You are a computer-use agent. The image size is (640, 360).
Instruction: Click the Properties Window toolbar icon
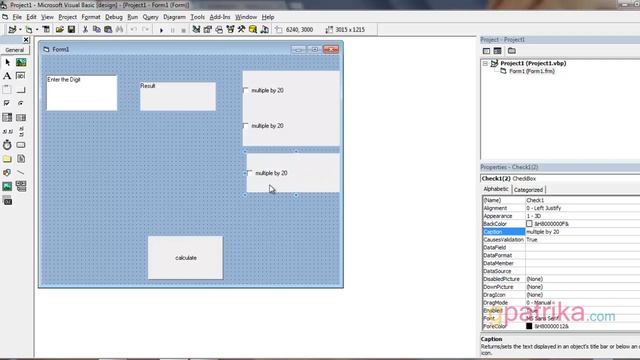click(207, 29)
